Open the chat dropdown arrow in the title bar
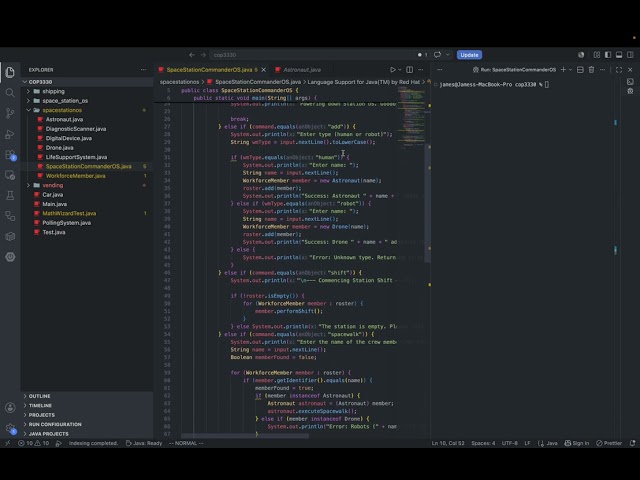This screenshot has width=640, height=480. pos(448,55)
